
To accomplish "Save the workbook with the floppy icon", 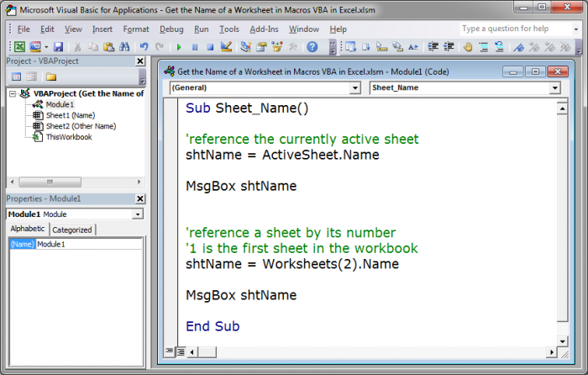I will click(58, 47).
